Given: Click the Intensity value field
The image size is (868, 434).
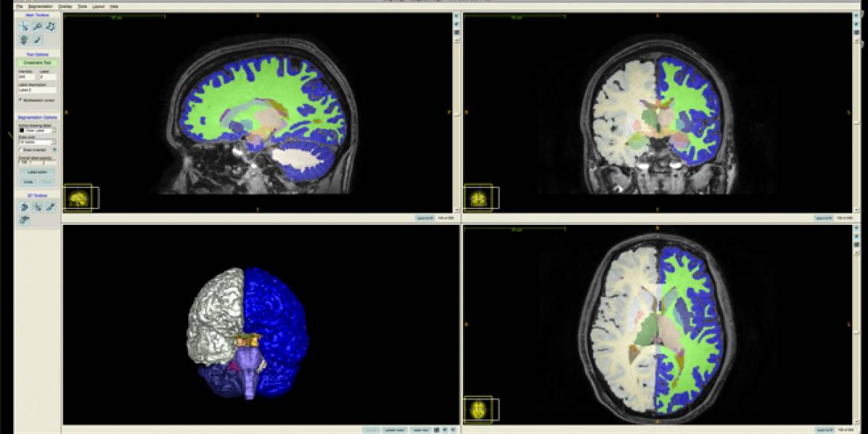Looking at the screenshot, I should click(x=26, y=77).
